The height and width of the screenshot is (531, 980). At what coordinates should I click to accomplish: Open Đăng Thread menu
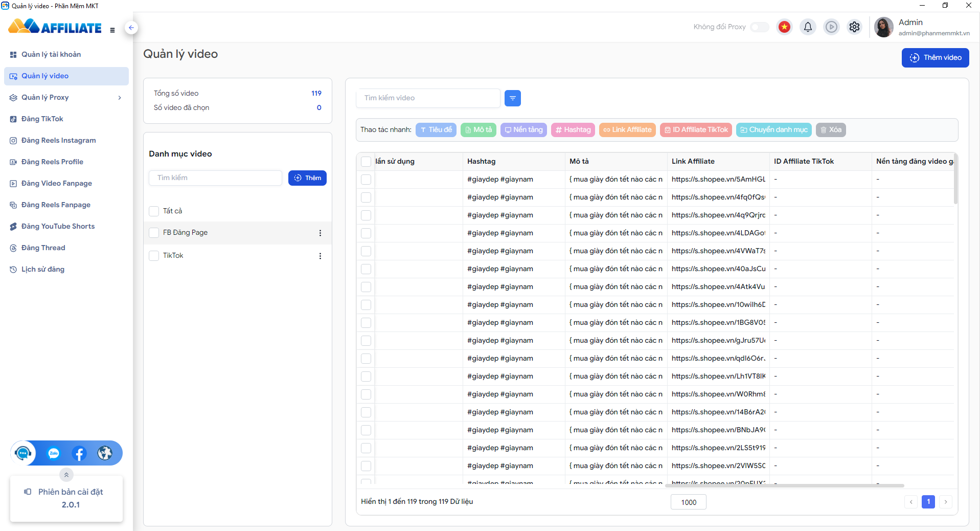point(66,248)
